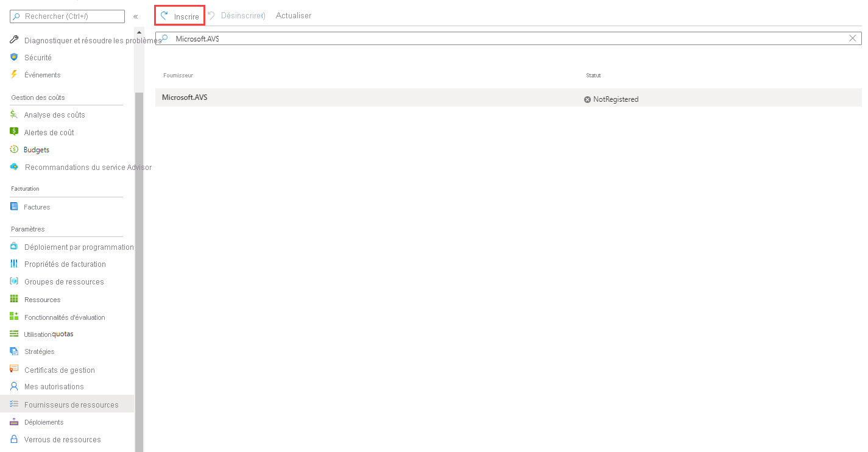The width and height of the screenshot is (868, 452).
Task: Click the Inscrire button
Action: point(180,16)
